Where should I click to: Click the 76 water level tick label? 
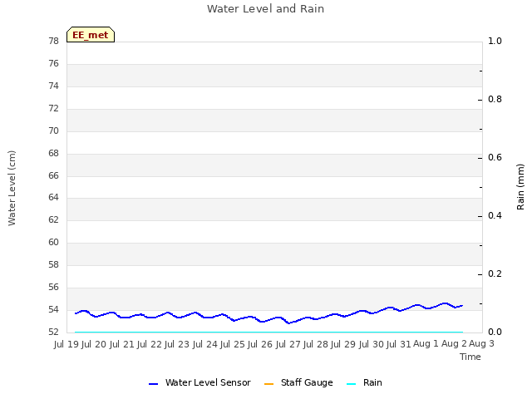[53, 63]
